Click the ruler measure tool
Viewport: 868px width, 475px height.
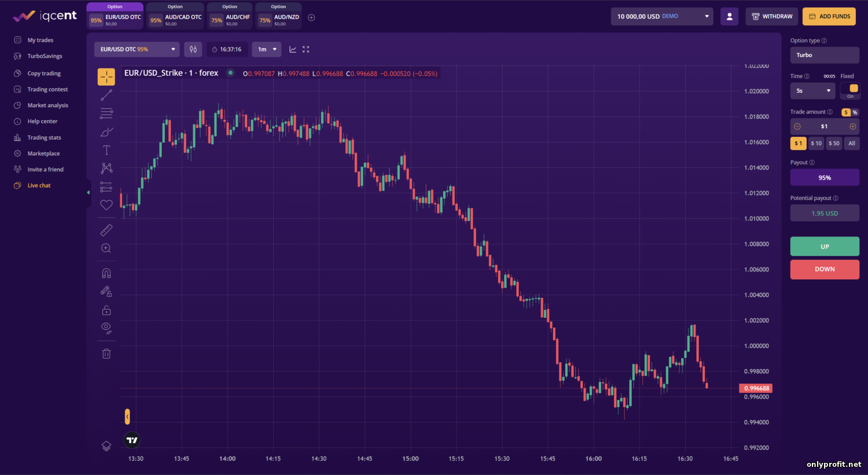pos(106,230)
